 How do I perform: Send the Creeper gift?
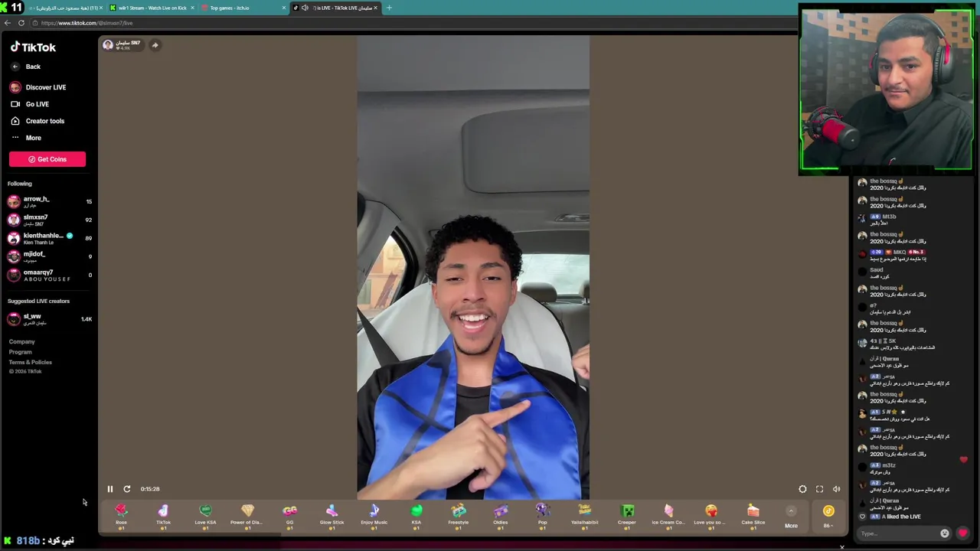coord(627,516)
